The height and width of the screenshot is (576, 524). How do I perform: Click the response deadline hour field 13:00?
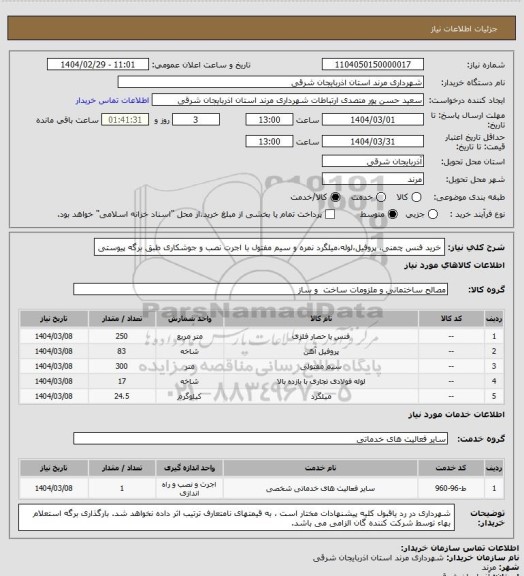tap(269, 120)
